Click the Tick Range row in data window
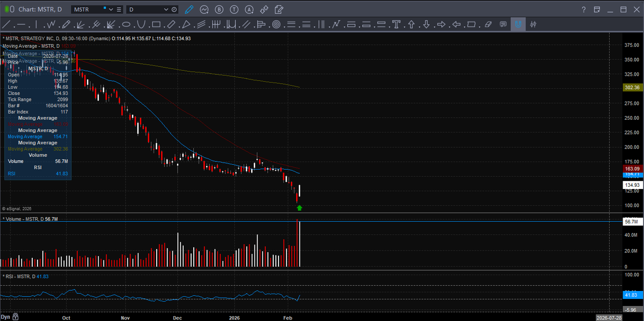Viewport: 644px width, 321px height. coord(38,99)
